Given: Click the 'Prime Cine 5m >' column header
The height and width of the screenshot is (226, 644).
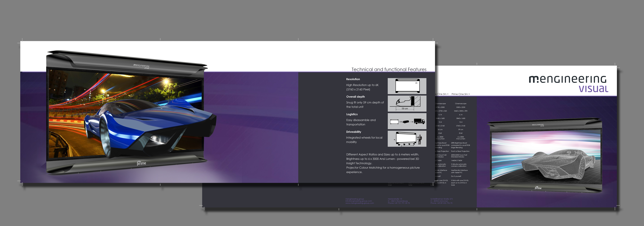Looking at the screenshot, I should [460, 94].
